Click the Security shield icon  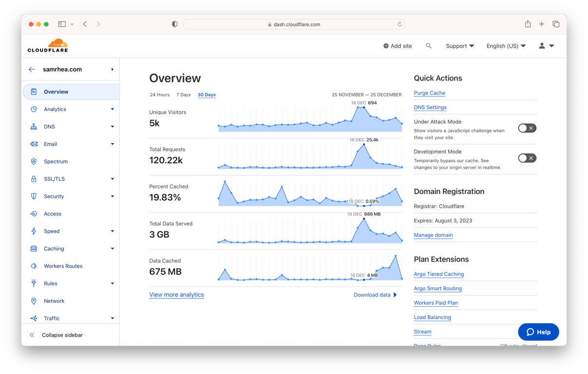click(34, 196)
